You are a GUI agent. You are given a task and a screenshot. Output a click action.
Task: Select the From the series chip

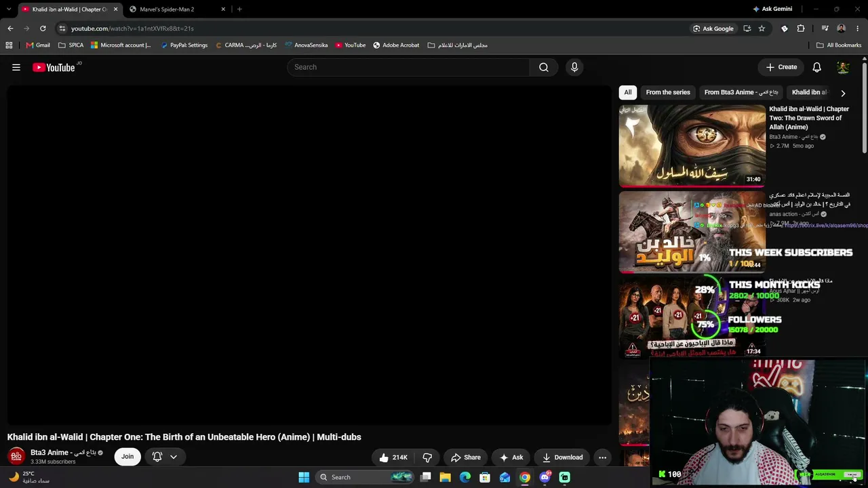click(x=668, y=92)
